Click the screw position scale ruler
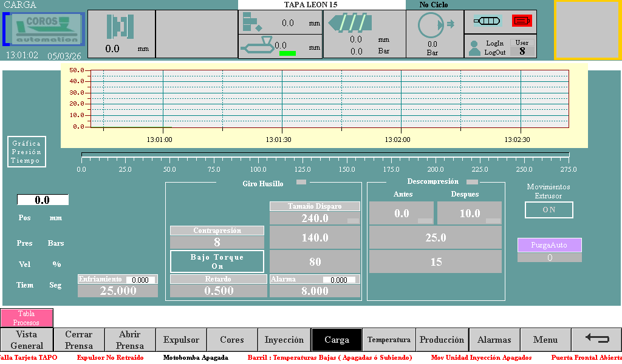The image size is (622, 364). tap(325, 158)
